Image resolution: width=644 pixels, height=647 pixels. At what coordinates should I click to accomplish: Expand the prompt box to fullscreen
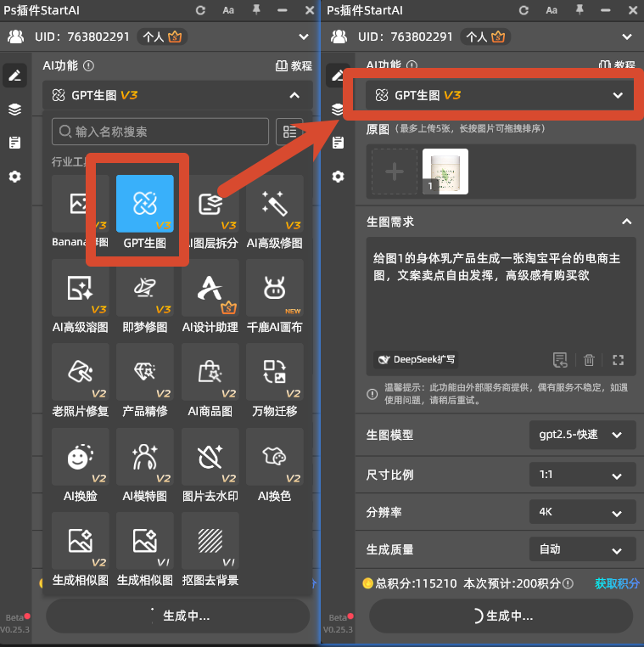click(x=618, y=360)
